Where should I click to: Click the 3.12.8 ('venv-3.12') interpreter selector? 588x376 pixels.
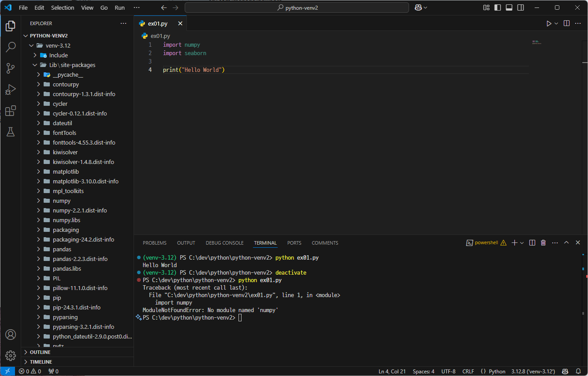point(533,371)
